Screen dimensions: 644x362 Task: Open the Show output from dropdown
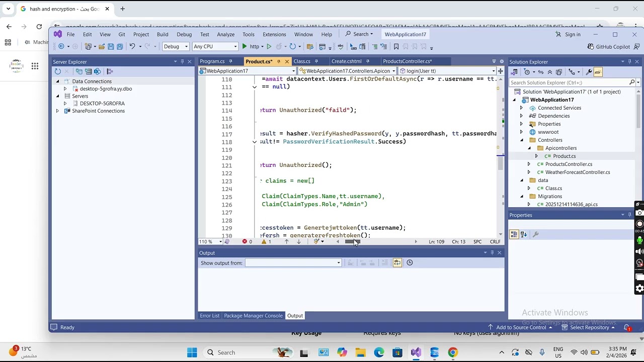pyautogui.click(x=293, y=263)
